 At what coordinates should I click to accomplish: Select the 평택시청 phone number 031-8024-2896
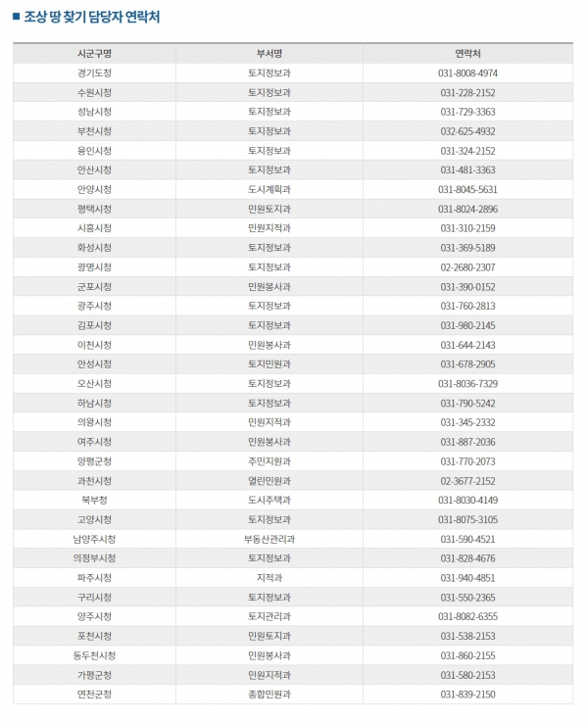(467, 209)
